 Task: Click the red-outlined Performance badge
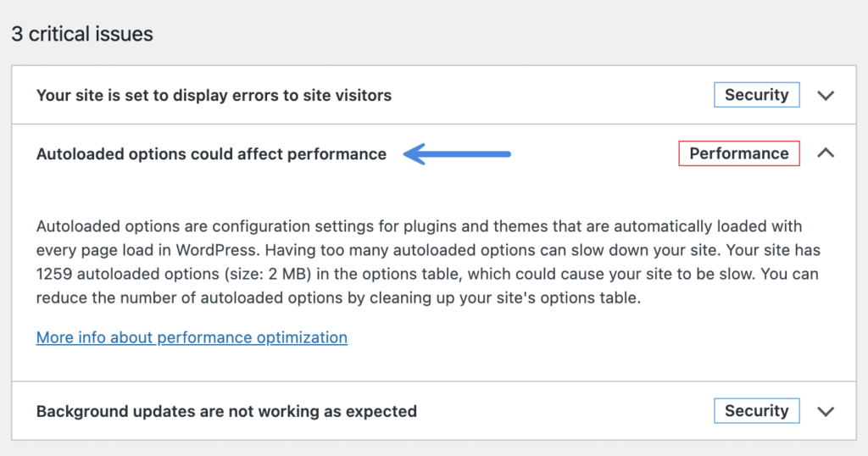(739, 153)
